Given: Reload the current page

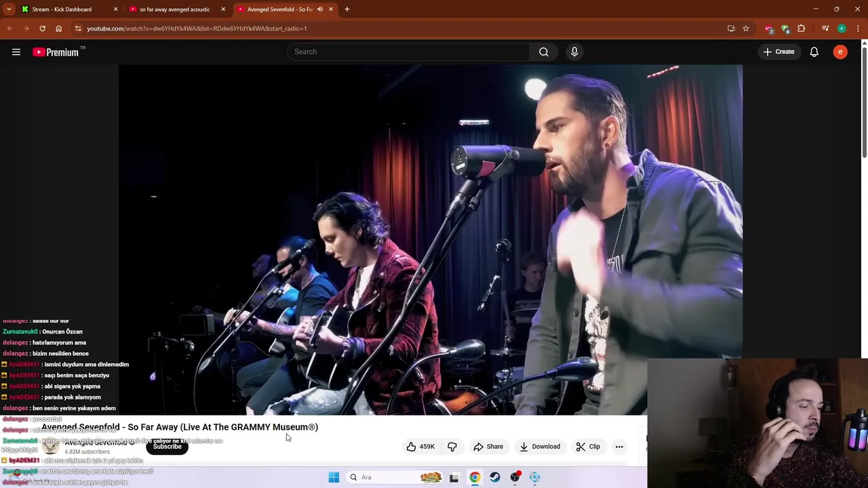Looking at the screenshot, I should click(x=42, y=28).
